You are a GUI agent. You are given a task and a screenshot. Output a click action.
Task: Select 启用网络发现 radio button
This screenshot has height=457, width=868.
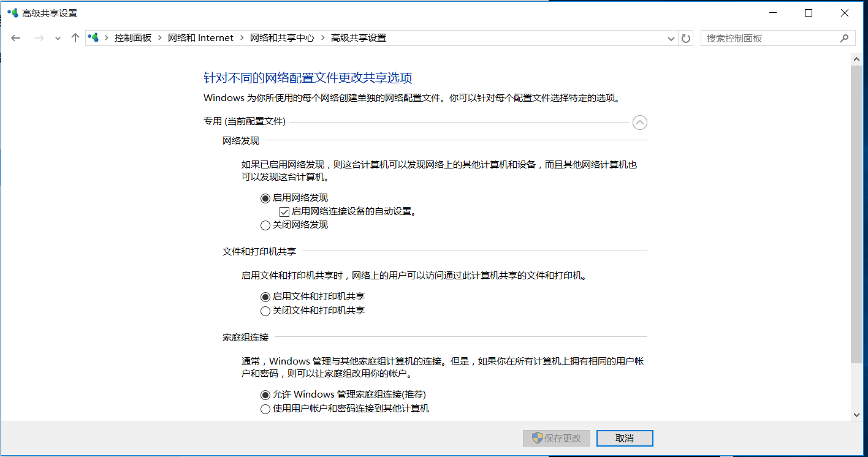click(265, 198)
